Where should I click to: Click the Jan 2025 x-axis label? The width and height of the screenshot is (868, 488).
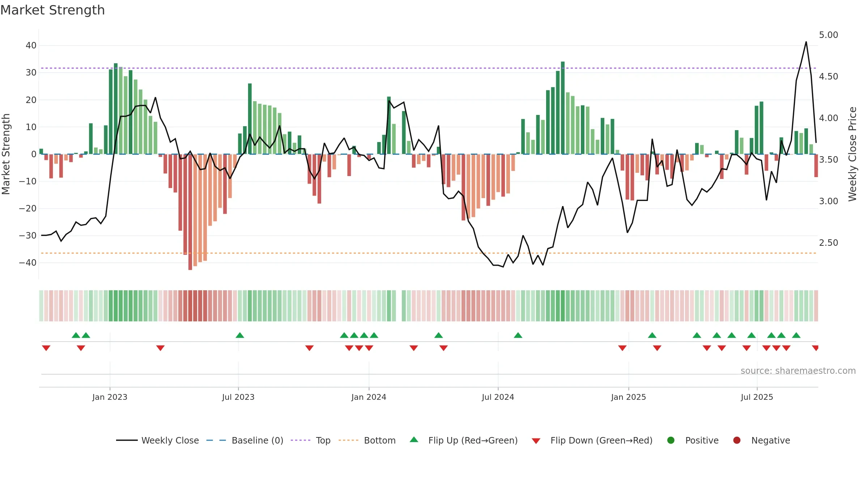point(629,397)
